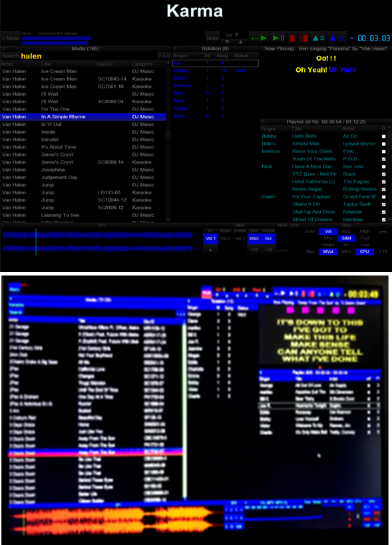Select singer Mary in the Rotation list
This screenshot has height=545, width=392.
click(x=216, y=116)
